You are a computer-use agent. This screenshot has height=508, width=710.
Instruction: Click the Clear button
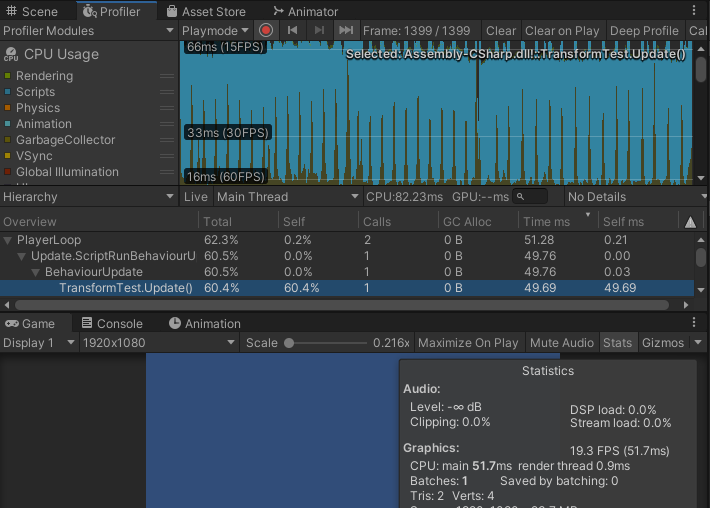click(x=501, y=31)
